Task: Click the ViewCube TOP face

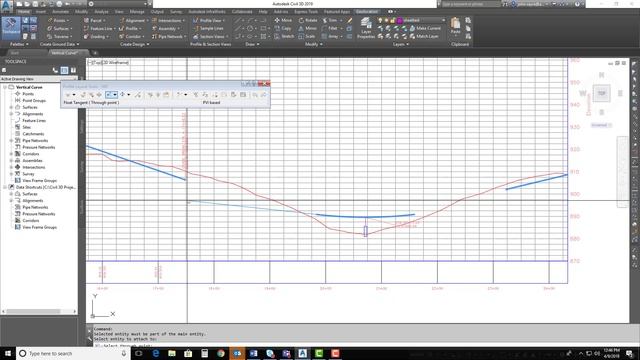Action: click(x=602, y=93)
